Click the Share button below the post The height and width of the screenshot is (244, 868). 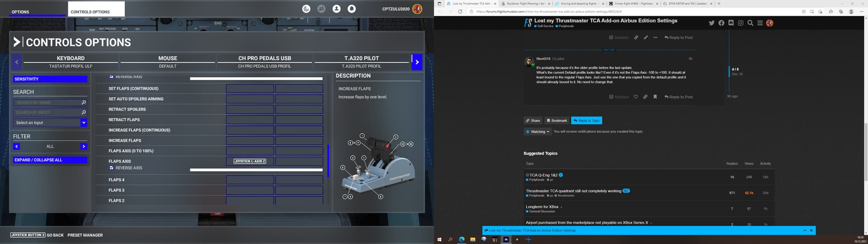[x=533, y=121]
